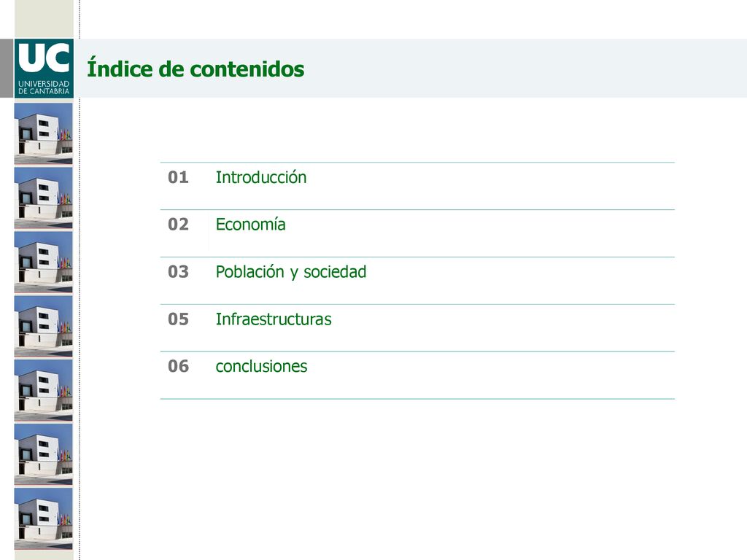The height and width of the screenshot is (560, 747).
Task: Click the topmost building thumbnail below logo
Action: [43, 134]
